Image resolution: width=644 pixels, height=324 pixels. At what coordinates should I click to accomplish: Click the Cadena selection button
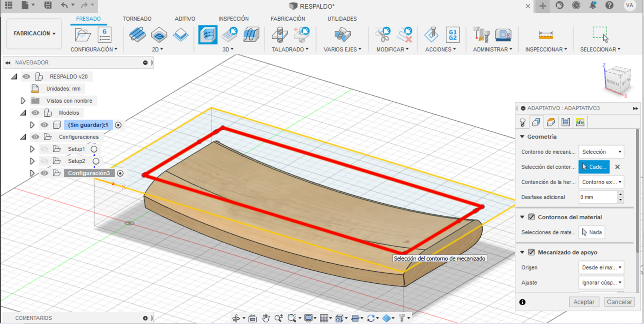(x=594, y=167)
